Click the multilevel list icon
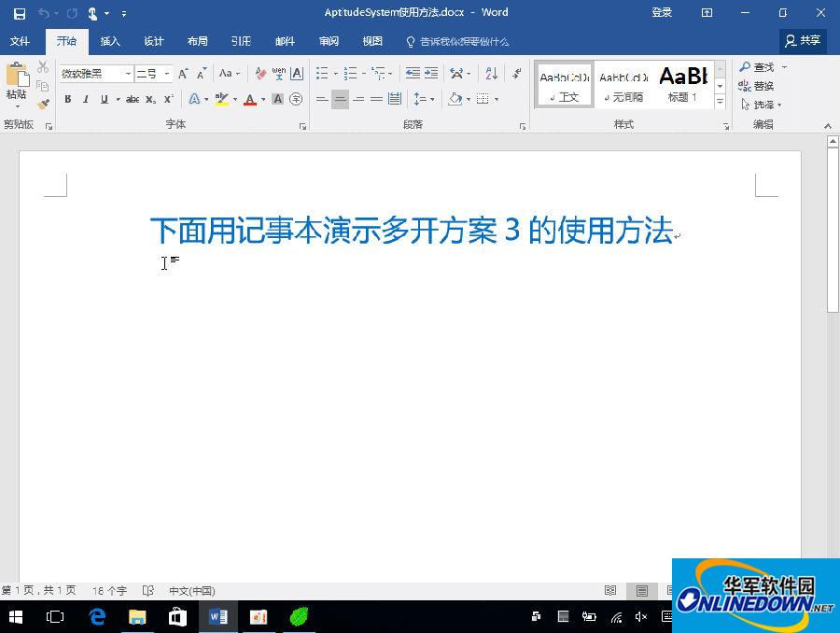The width and height of the screenshot is (840, 633). pos(378,74)
